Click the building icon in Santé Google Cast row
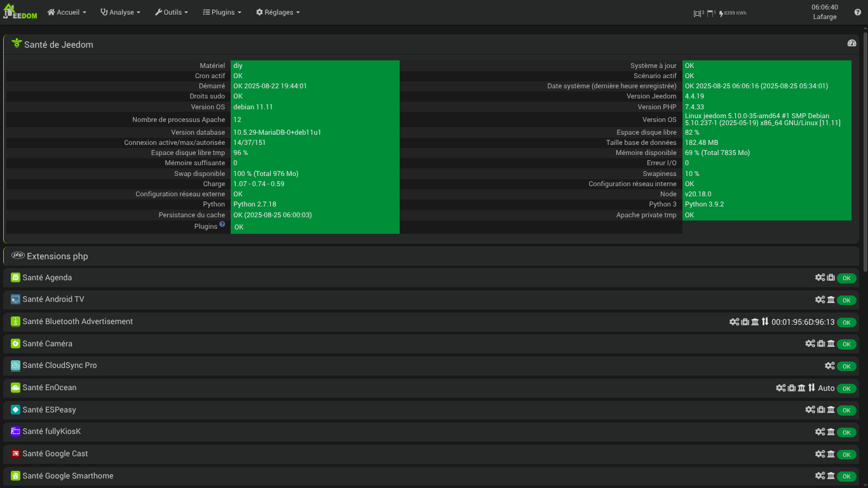The height and width of the screenshot is (488, 868). (831, 454)
